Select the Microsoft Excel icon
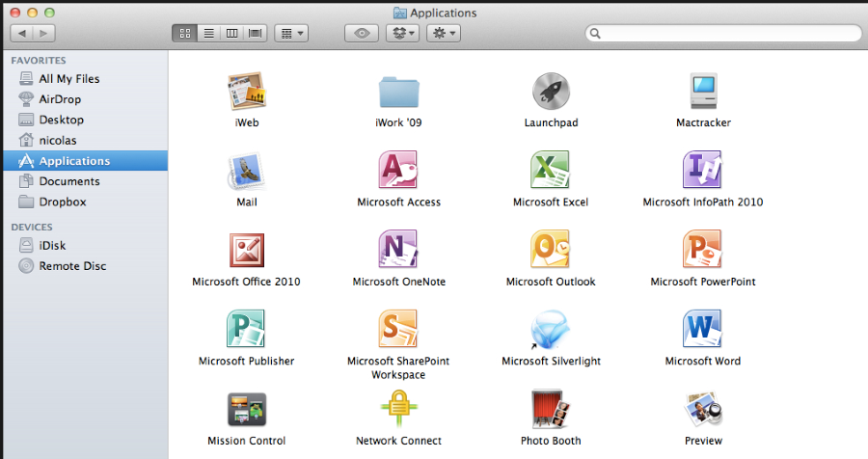This screenshot has width=868, height=459. 551,170
